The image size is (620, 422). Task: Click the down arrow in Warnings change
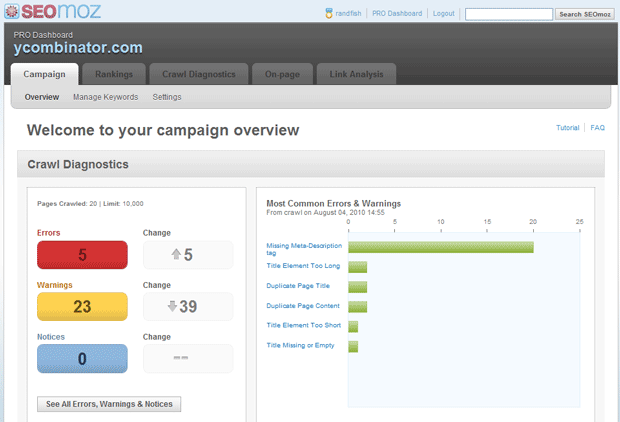(172, 306)
